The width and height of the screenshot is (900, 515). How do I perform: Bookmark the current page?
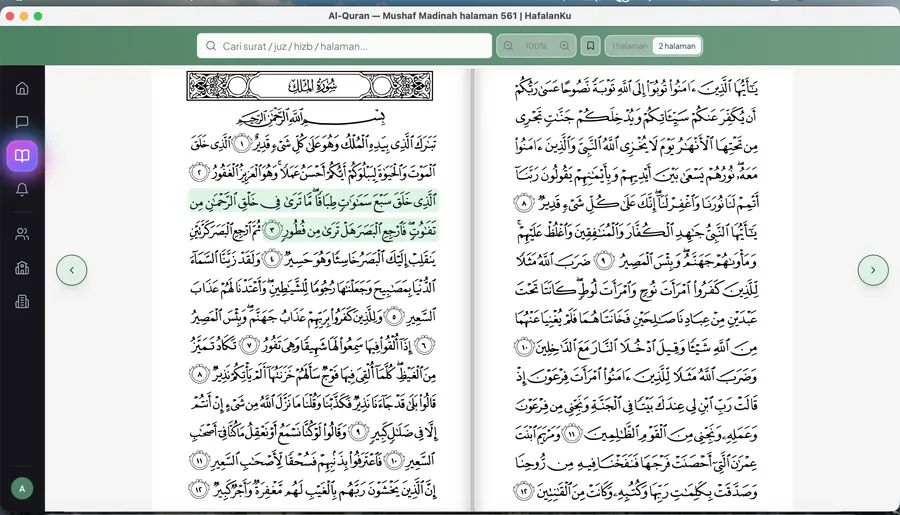point(591,46)
